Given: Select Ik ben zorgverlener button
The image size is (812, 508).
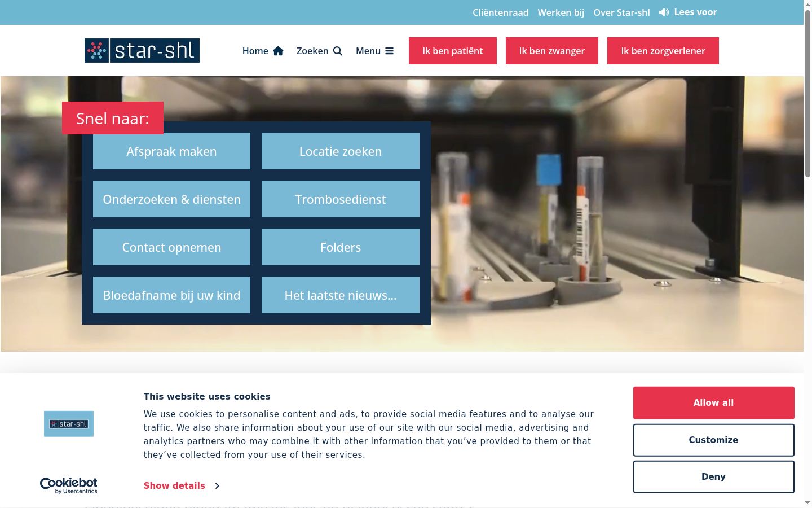Looking at the screenshot, I should (663, 51).
